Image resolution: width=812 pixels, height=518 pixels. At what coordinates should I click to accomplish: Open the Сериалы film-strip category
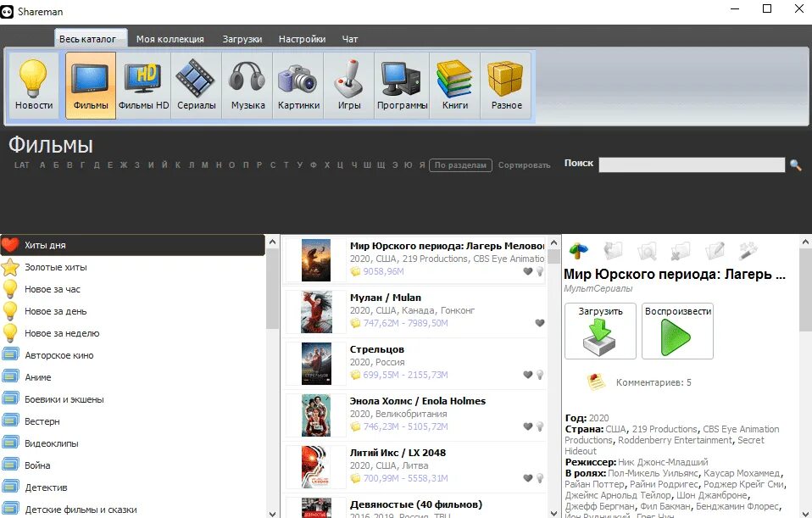[x=197, y=86]
